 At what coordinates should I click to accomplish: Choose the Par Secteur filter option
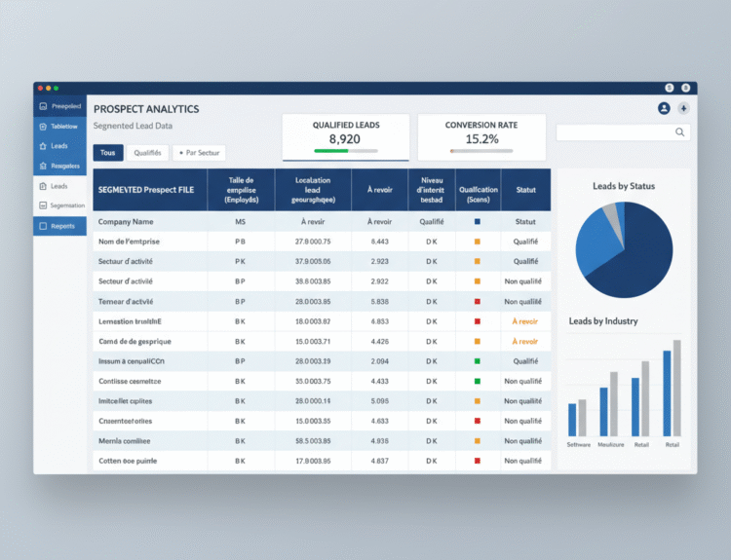point(199,153)
